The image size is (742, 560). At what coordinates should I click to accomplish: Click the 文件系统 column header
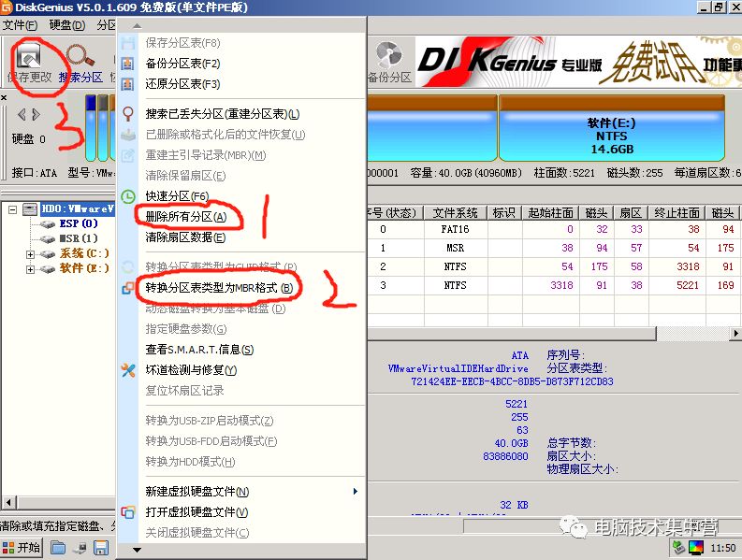coord(454,213)
